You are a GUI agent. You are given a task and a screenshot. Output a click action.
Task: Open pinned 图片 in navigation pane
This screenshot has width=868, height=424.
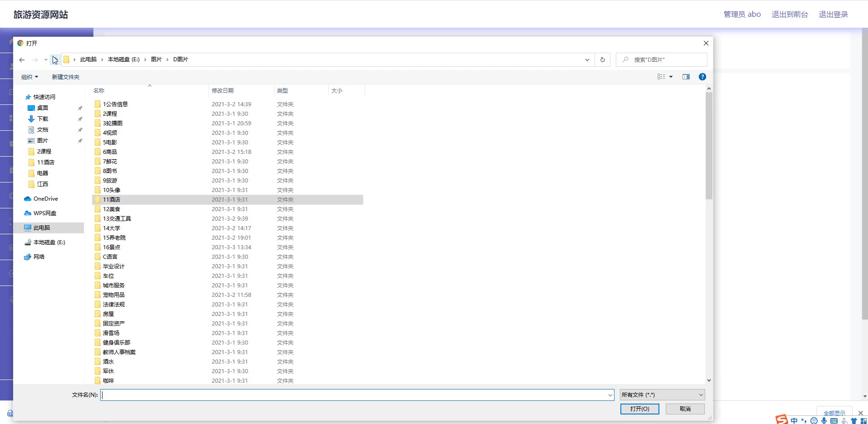43,141
